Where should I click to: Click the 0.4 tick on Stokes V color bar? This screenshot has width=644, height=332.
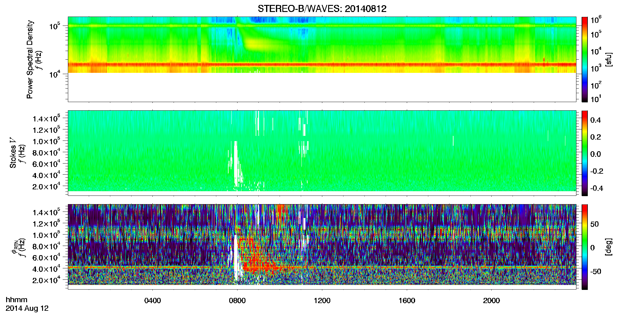595,120
